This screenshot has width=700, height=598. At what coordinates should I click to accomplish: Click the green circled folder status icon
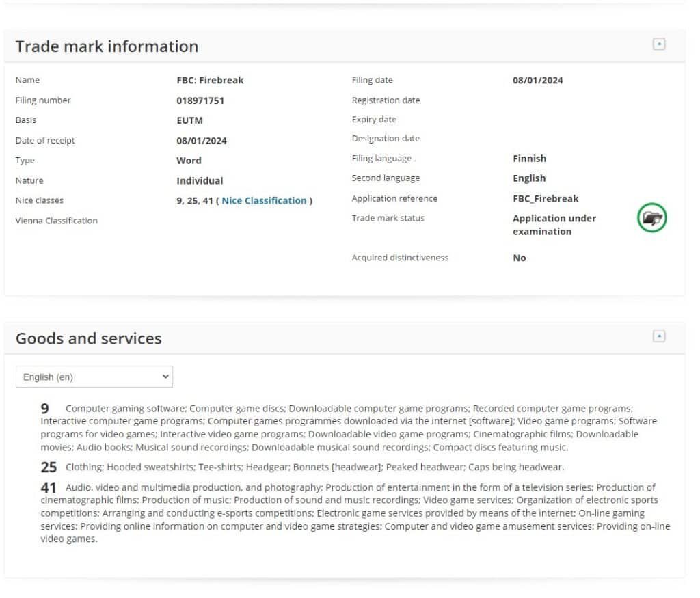[651, 219]
